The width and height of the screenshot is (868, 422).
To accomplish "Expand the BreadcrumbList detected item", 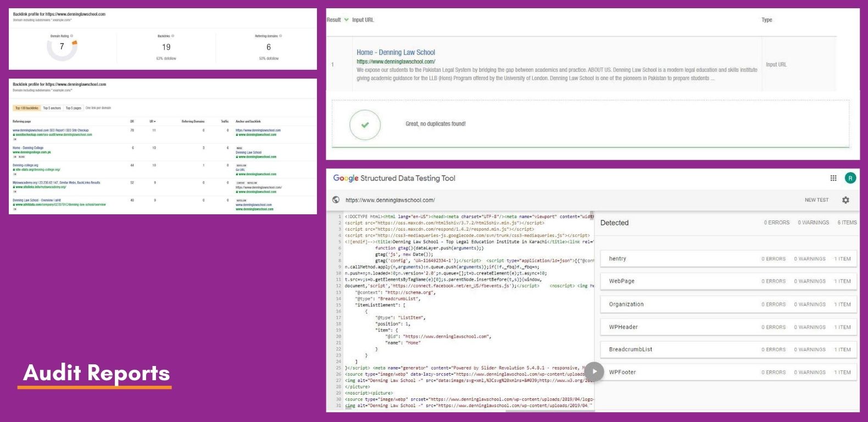I will tap(728, 349).
